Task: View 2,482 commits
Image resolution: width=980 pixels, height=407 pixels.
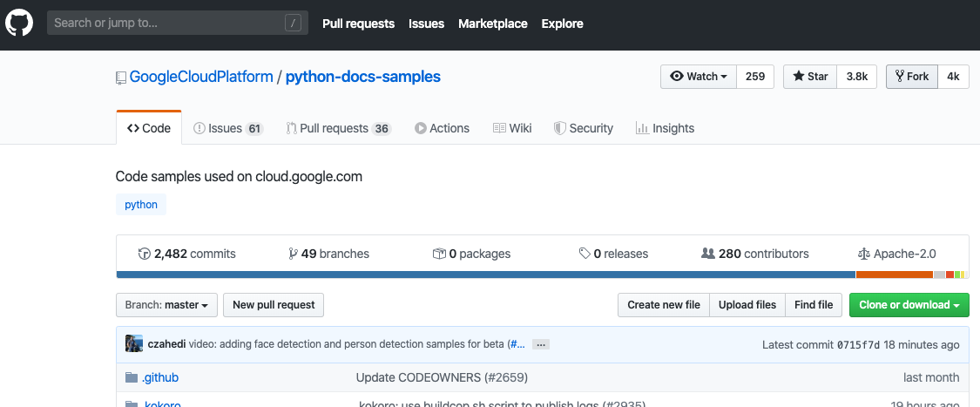Action: (x=187, y=254)
